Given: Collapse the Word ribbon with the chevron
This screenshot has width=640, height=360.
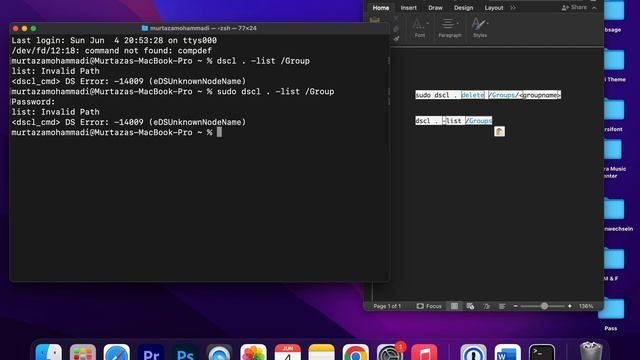Looking at the screenshot, I should [594, 8].
